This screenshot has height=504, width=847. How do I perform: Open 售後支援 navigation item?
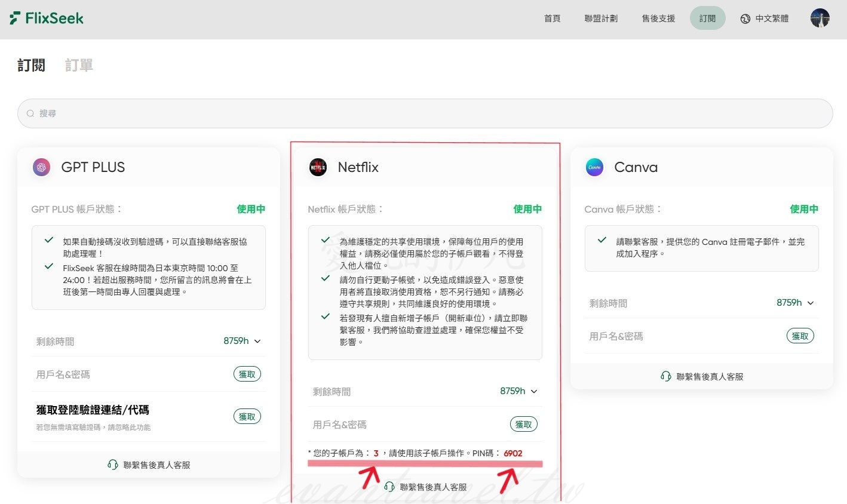[x=658, y=19]
